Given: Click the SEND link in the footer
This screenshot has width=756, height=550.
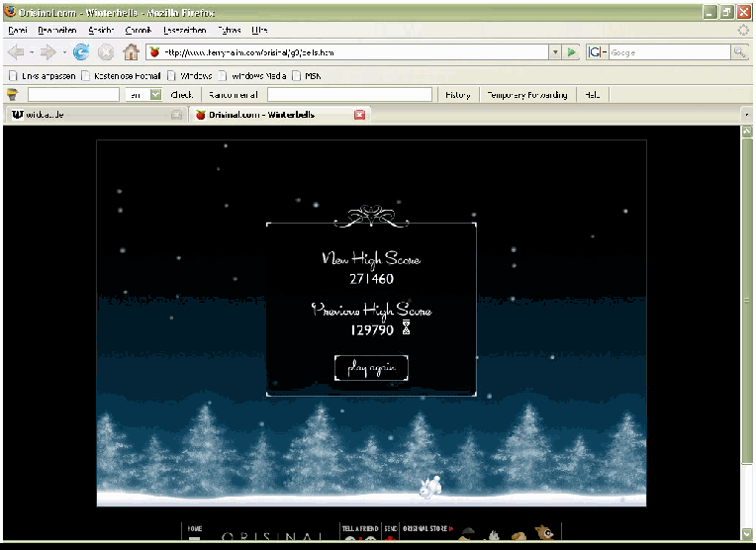Looking at the screenshot, I should coord(391,529).
